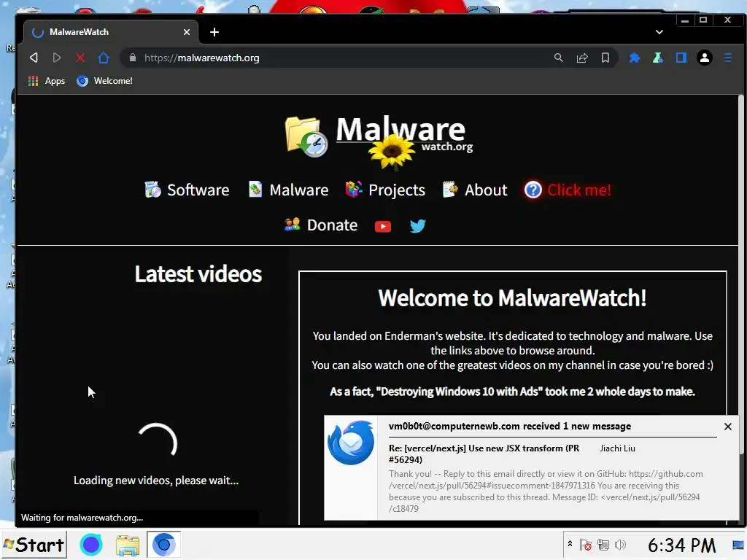This screenshot has width=747, height=560.
Task: Open the user profile avatar icon
Action: (704, 58)
